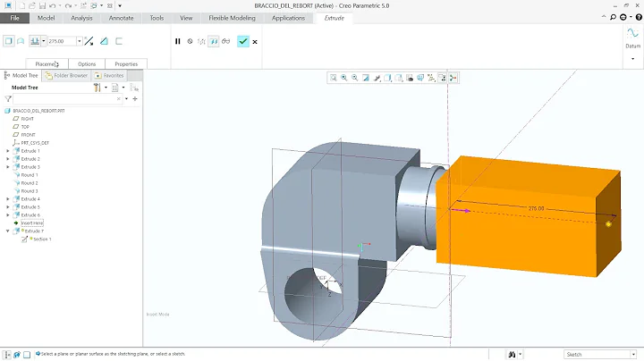Expand Extrude 6 in Model Tree

point(8,215)
